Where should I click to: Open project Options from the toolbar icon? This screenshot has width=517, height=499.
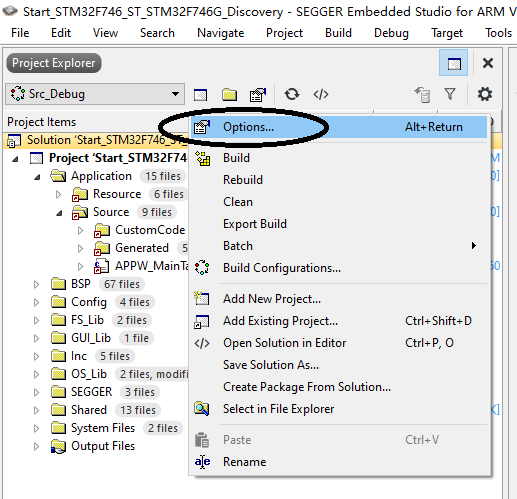tap(258, 95)
